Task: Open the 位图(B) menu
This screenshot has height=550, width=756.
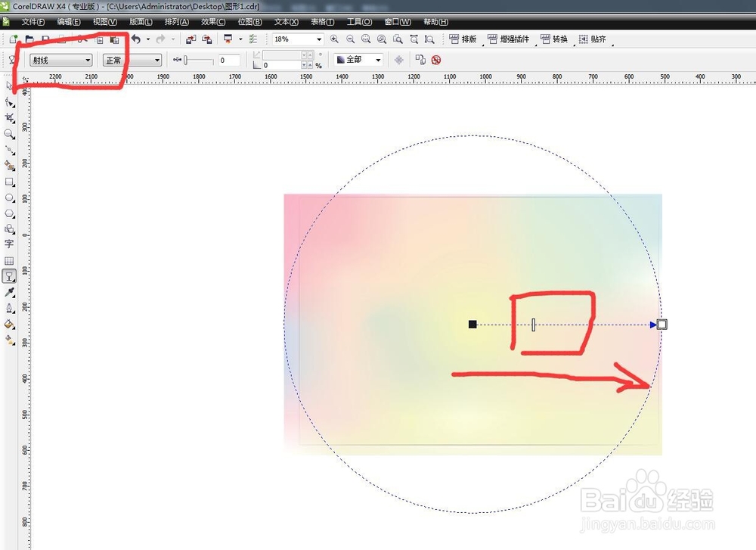Action: click(x=249, y=22)
